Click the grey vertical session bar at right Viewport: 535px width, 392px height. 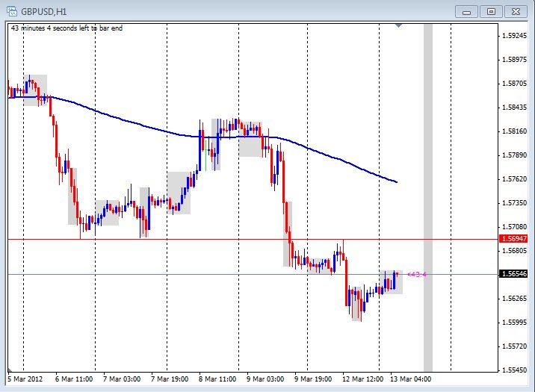click(428, 198)
